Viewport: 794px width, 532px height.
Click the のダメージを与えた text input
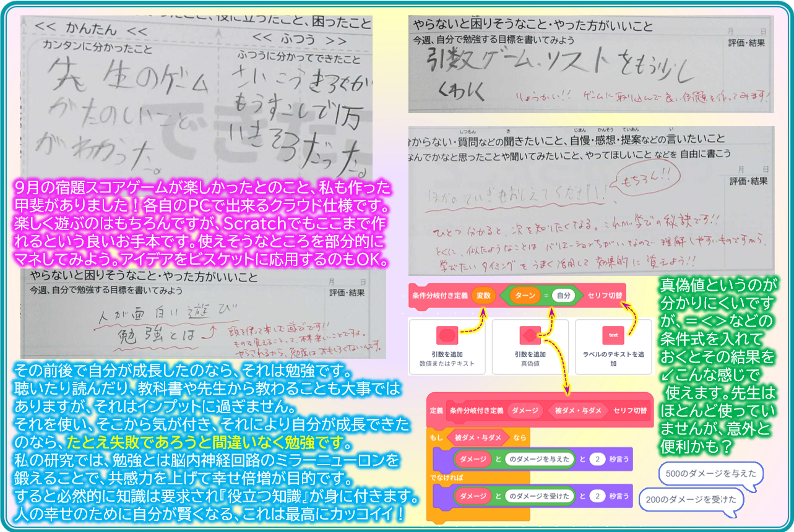point(538,459)
